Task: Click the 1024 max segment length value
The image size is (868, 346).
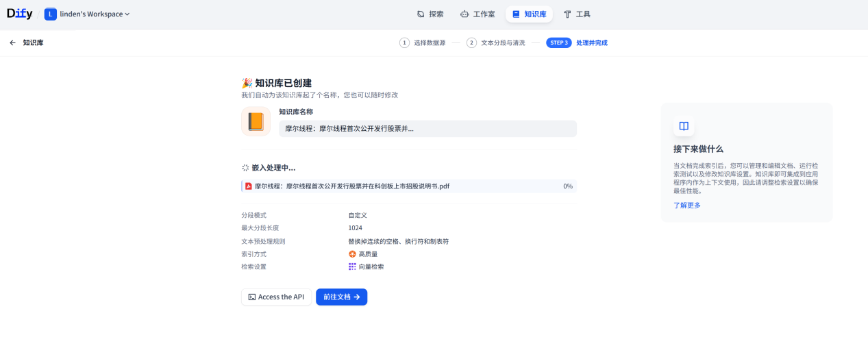Action: click(x=355, y=228)
